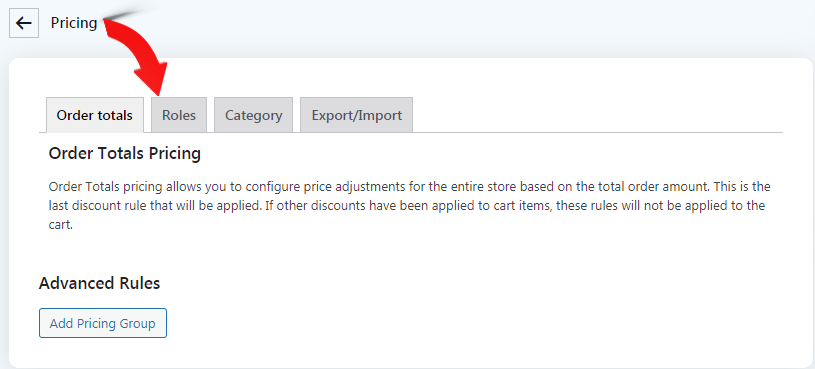Click the Advanced Rules heading
Screen dimensions: 815x369
99,283
